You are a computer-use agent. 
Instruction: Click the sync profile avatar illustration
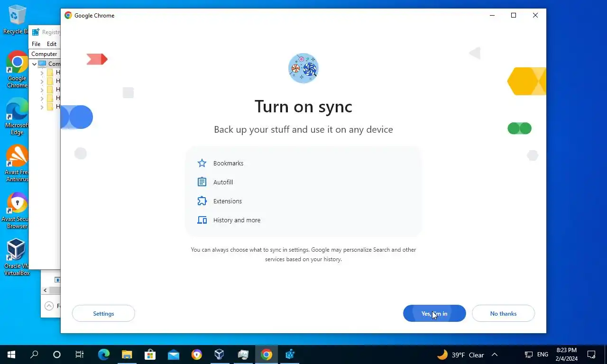coord(303,68)
